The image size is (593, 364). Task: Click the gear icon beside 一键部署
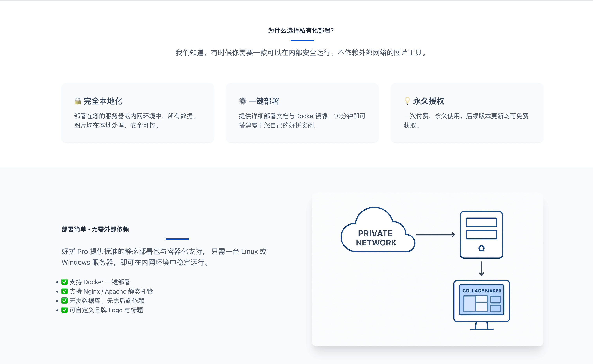(243, 101)
